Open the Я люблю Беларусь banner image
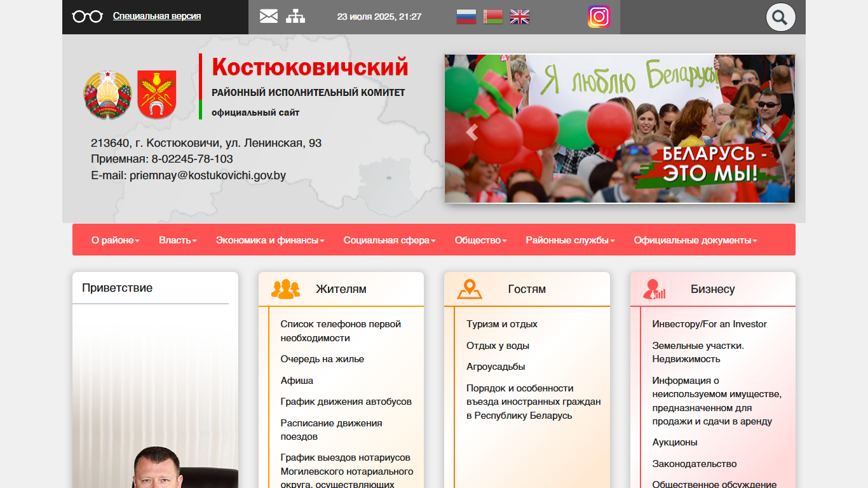Screen dimensions: 868x488 620,128
